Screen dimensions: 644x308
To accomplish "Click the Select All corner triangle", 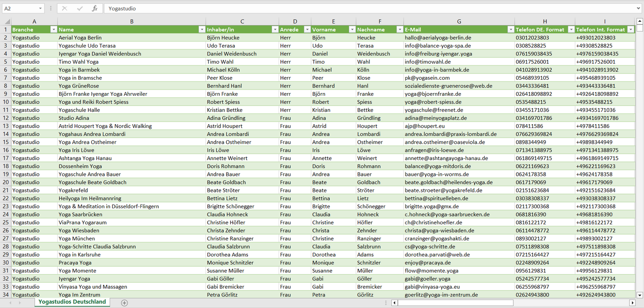I will pos(7,21).
